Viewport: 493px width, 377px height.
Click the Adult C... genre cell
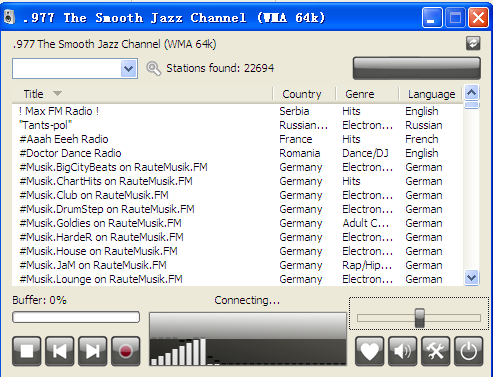point(366,223)
